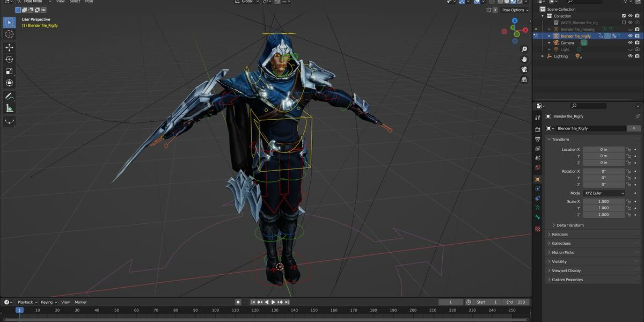The height and width of the screenshot is (322, 644).
Task: Open the Physics properties tab
Action: tap(538, 188)
